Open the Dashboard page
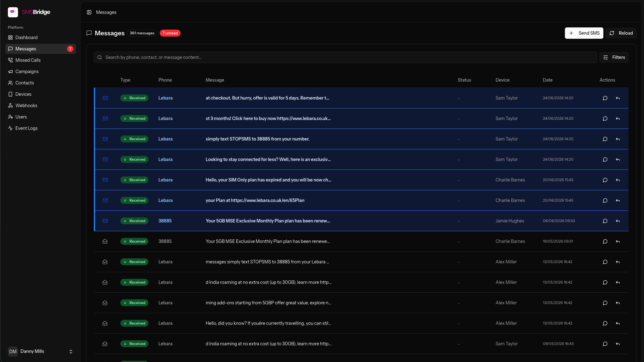This screenshot has height=362, width=644. 41,37
